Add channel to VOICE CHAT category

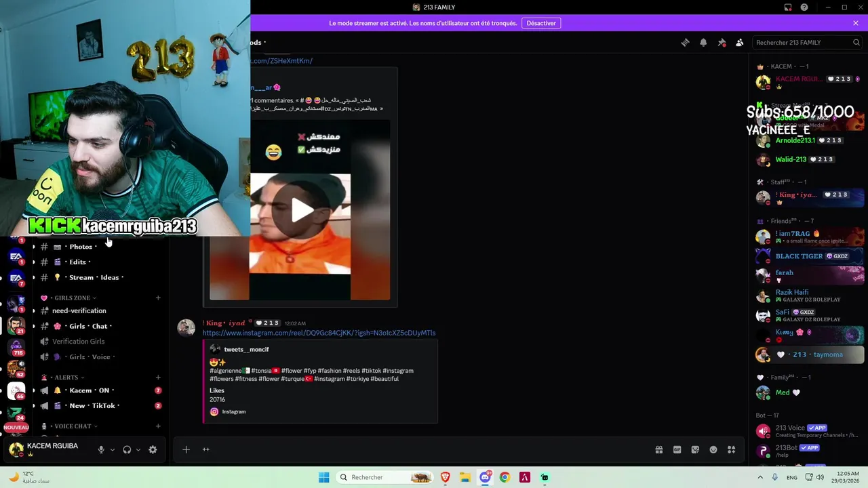point(158,426)
